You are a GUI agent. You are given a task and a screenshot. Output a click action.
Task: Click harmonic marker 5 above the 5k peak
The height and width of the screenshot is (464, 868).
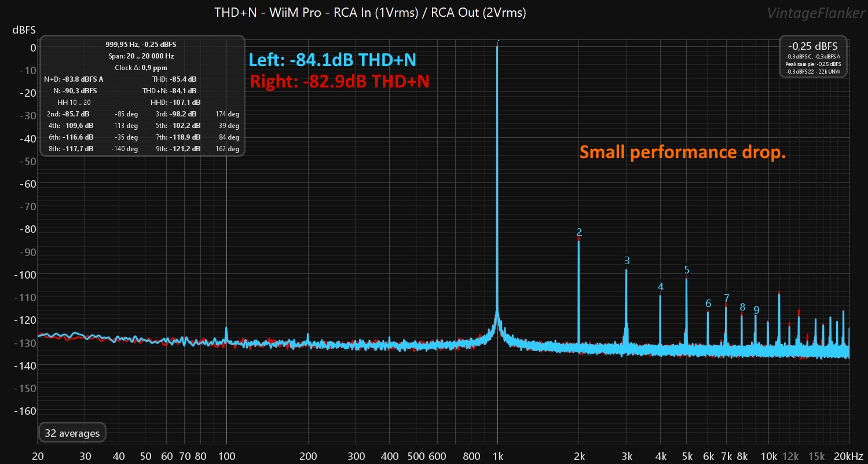tap(687, 270)
